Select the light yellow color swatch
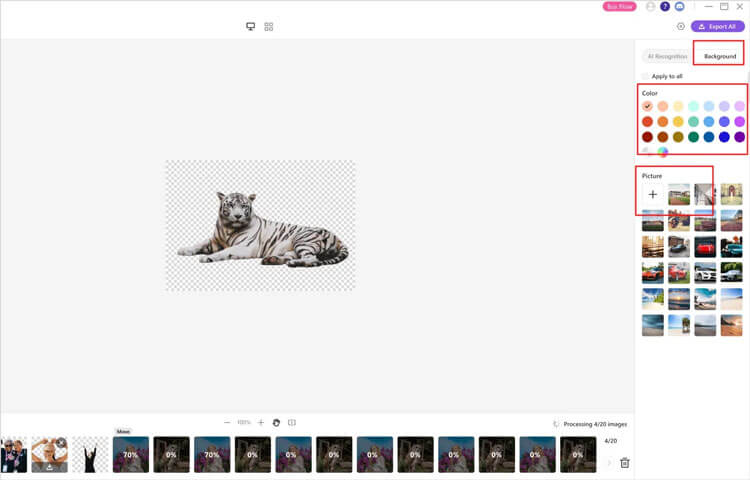 [x=678, y=106]
